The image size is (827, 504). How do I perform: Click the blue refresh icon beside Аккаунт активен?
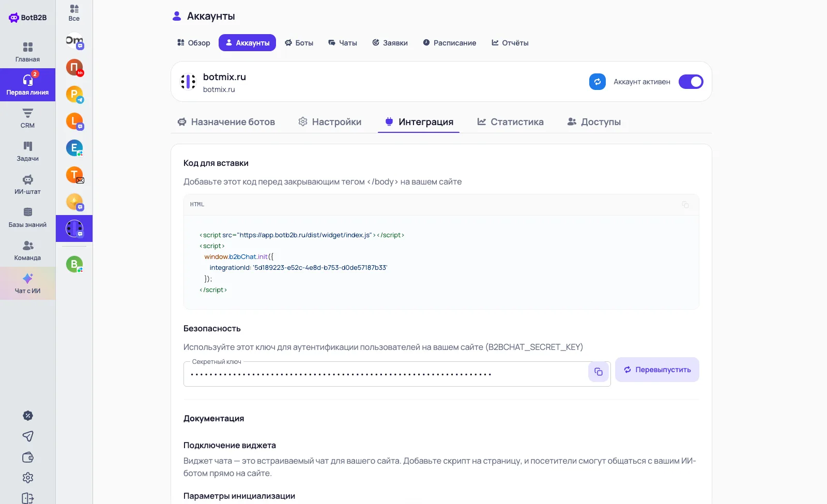[598, 82]
